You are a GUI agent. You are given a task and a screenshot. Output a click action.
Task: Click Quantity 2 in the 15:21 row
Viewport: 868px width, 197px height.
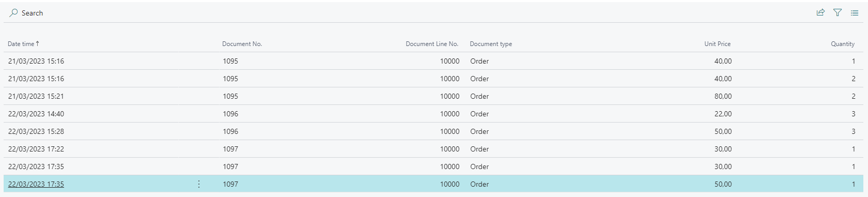click(x=854, y=96)
